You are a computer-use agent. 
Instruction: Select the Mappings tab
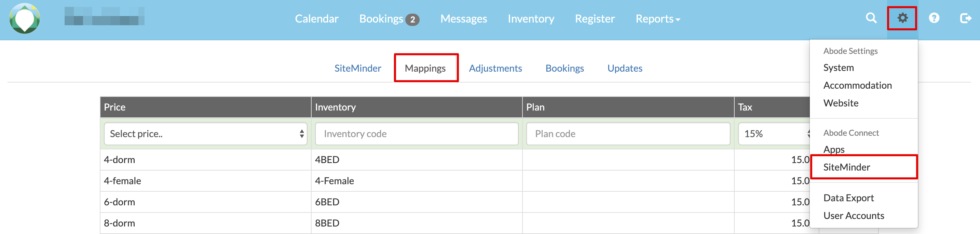tap(425, 68)
